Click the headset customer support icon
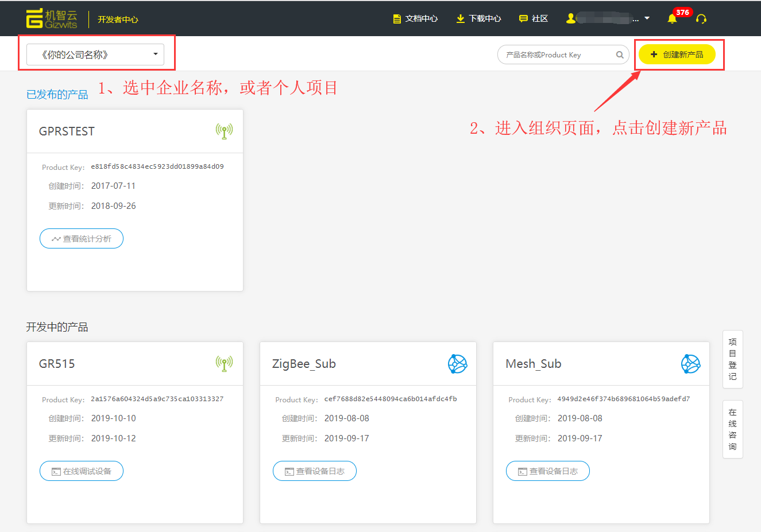The width and height of the screenshot is (761, 532). click(x=701, y=19)
